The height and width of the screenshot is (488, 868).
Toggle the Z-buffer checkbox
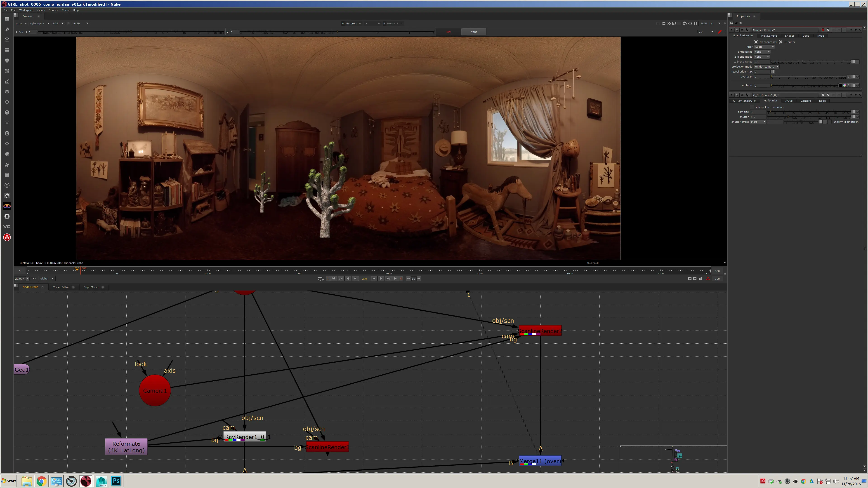pyautogui.click(x=780, y=42)
